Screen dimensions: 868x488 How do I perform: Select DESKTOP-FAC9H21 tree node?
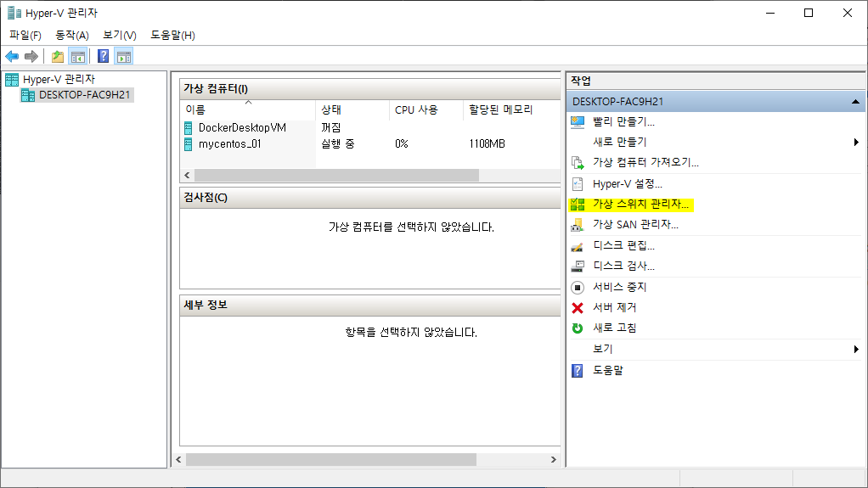[x=84, y=95]
